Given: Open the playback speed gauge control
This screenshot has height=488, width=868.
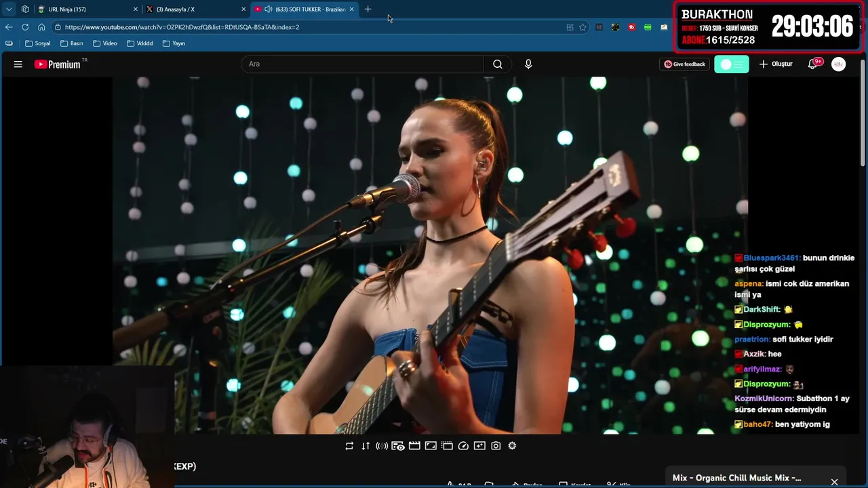Looking at the screenshot, I should pos(463,446).
